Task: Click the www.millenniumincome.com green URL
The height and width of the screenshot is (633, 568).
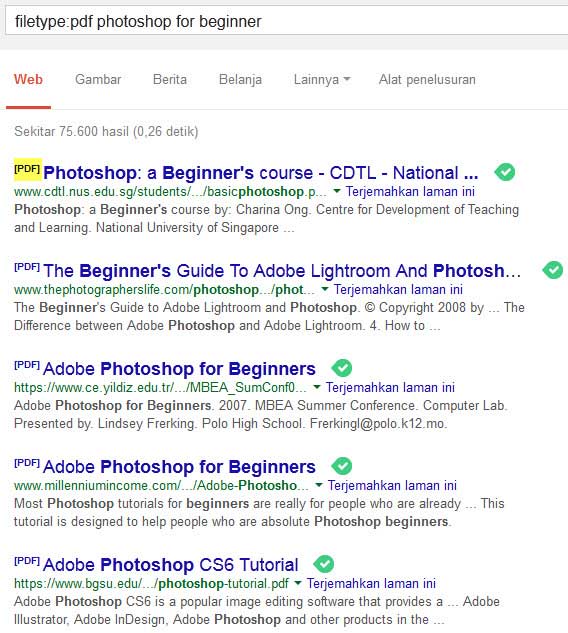Action: [161, 485]
